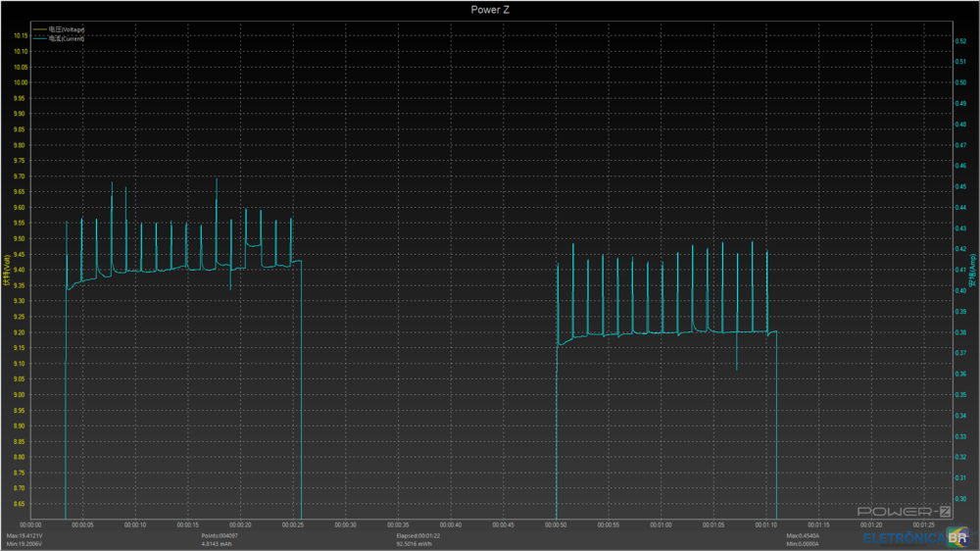Toggle the Voltage series legend label

point(67,30)
